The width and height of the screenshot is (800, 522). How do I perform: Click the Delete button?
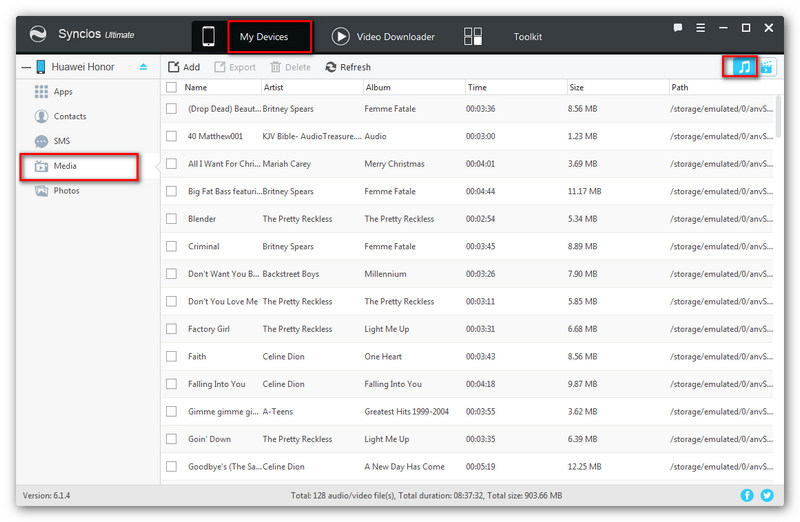(290, 67)
